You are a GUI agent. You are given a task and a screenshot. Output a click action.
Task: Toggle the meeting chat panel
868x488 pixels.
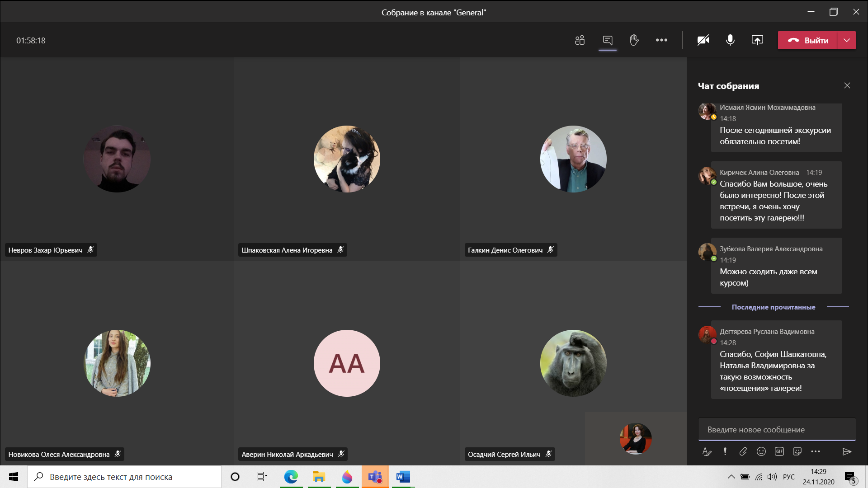pos(608,40)
